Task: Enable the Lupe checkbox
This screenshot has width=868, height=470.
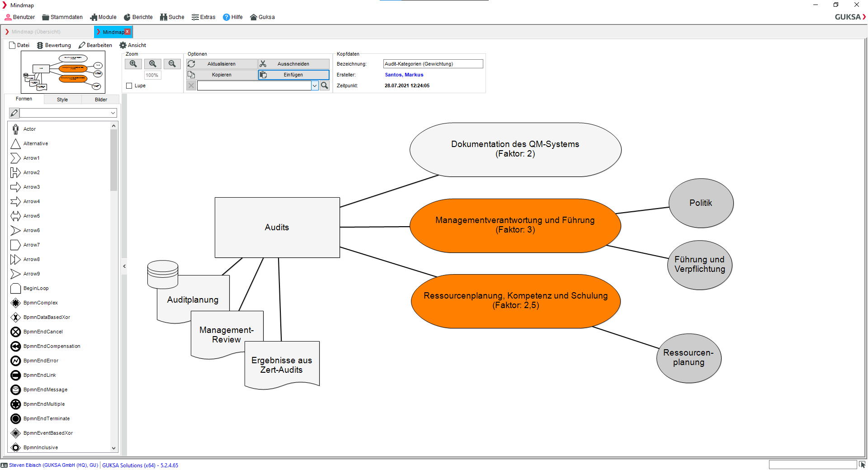Action: (x=129, y=85)
